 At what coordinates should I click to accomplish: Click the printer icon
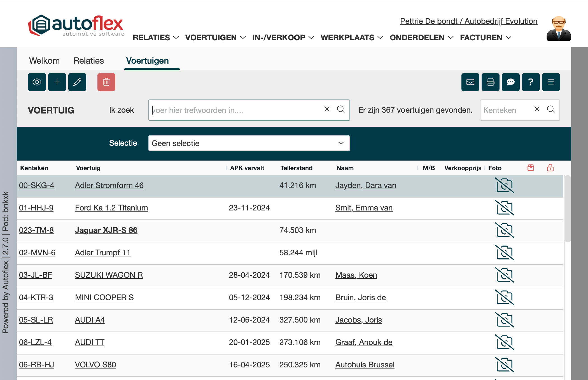pyautogui.click(x=491, y=82)
